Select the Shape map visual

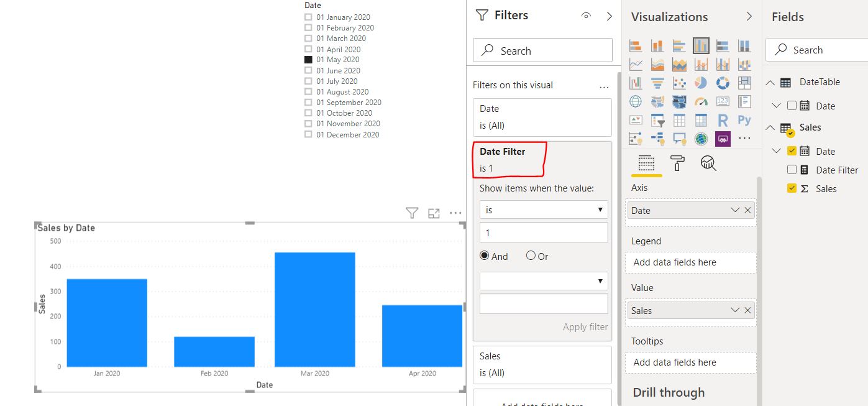click(679, 101)
